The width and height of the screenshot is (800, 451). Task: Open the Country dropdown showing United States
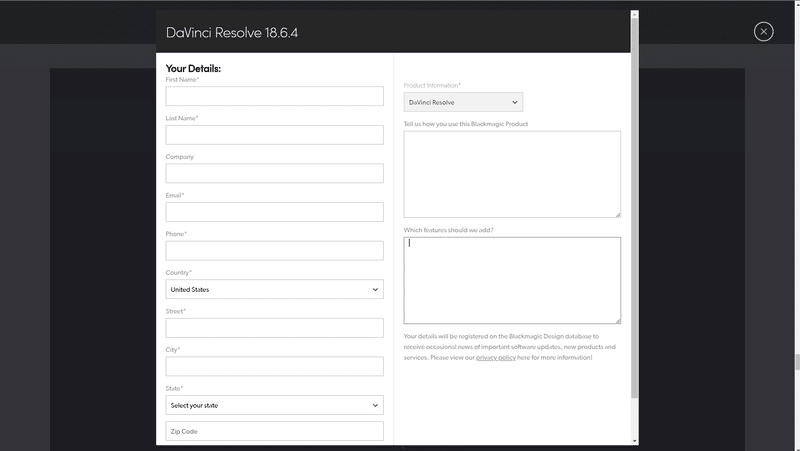274,289
